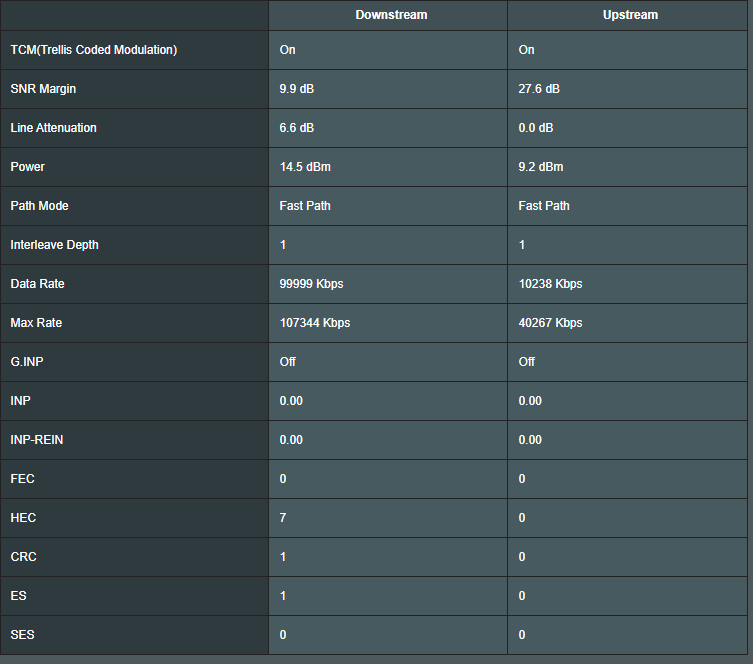Viewport: 753px width, 664px height.
Task: Select the Line Attenuation label
Action: 53,128
